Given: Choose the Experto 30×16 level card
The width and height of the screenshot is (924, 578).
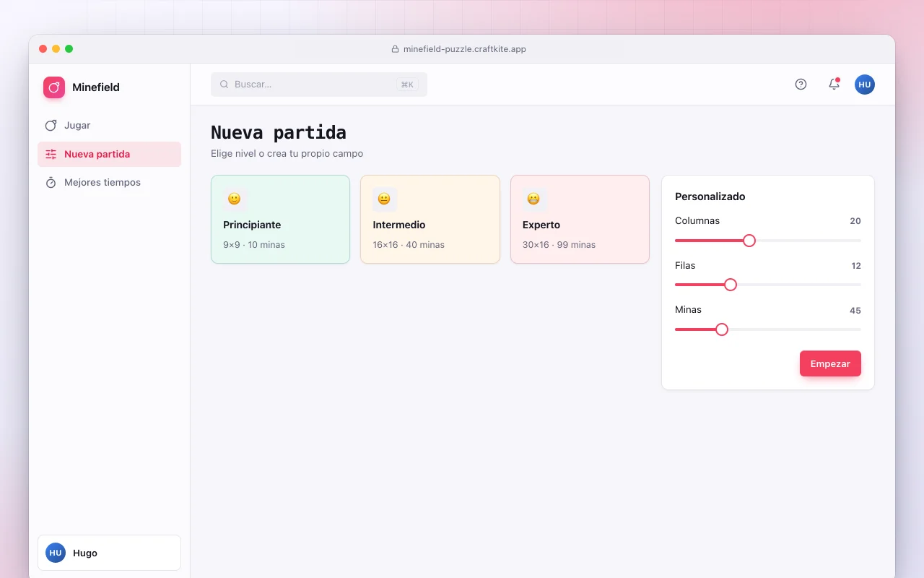Looking at the screenshot, I should pyautogui.click(x=580, y=220).
